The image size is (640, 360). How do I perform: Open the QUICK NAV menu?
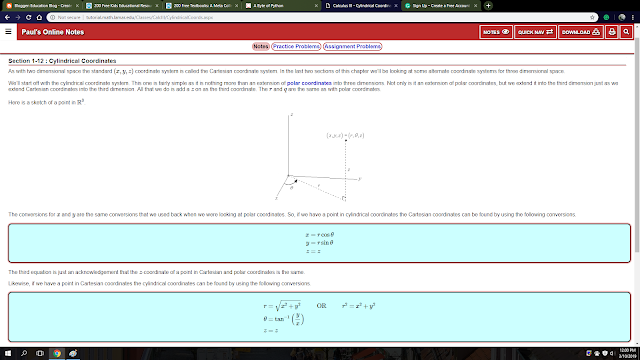(x=535, y=32)
